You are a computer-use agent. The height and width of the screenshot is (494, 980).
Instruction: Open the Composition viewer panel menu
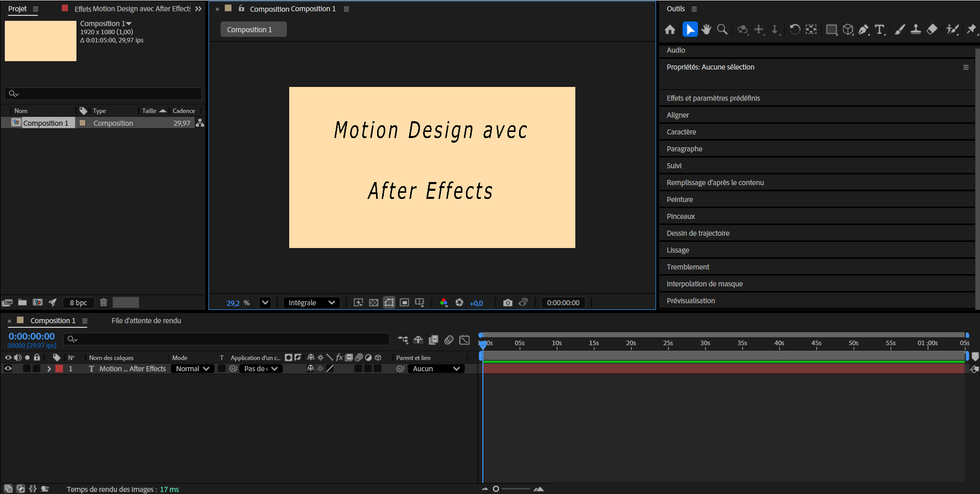[x=346, y=9]
